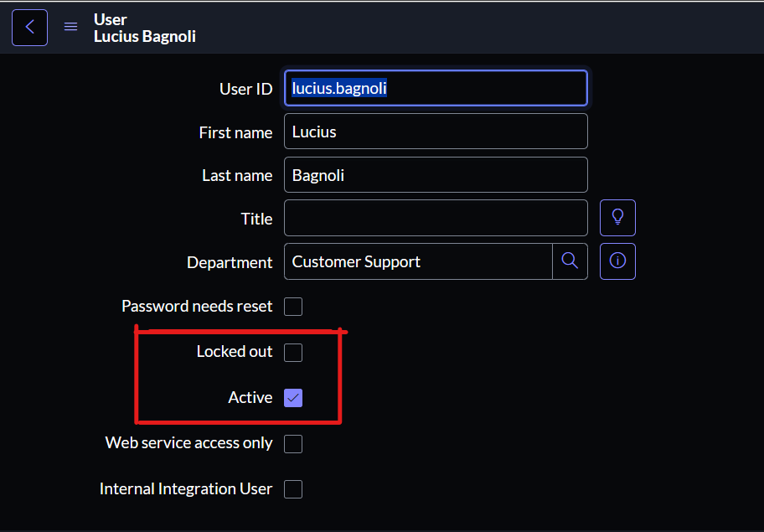764x532 pixels.
Task: Click the lightbulb suggestion icon beside Title
Action: point(617,217)
